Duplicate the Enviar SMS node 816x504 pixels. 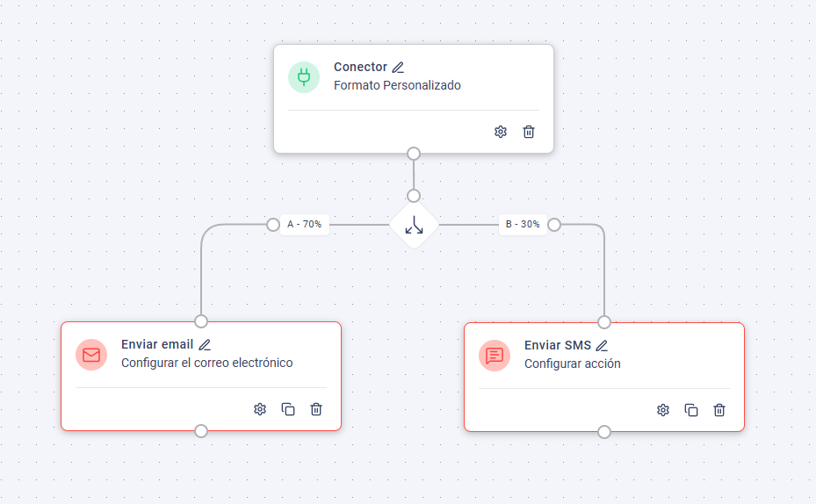click(x=691, y=410)
